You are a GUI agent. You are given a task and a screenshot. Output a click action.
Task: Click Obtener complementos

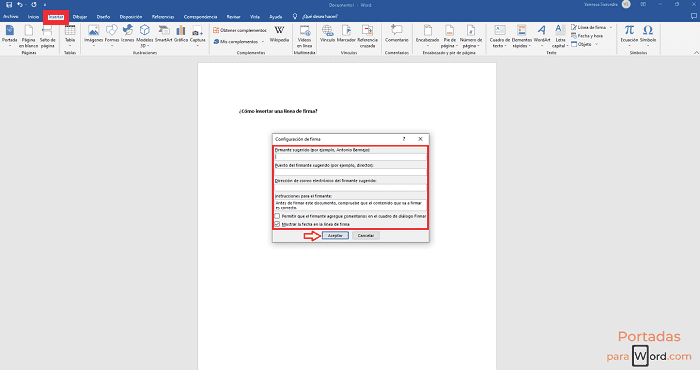240,30
